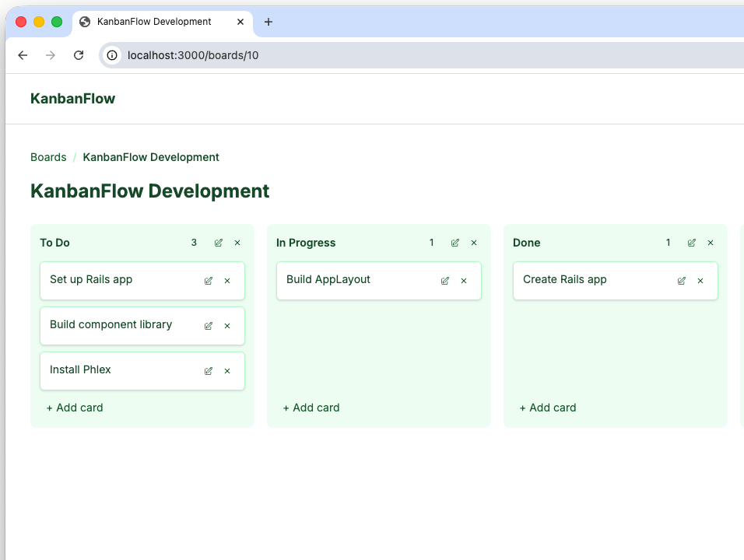
Task: Click edit icon on To Do column
Action: tap(219, 243)
